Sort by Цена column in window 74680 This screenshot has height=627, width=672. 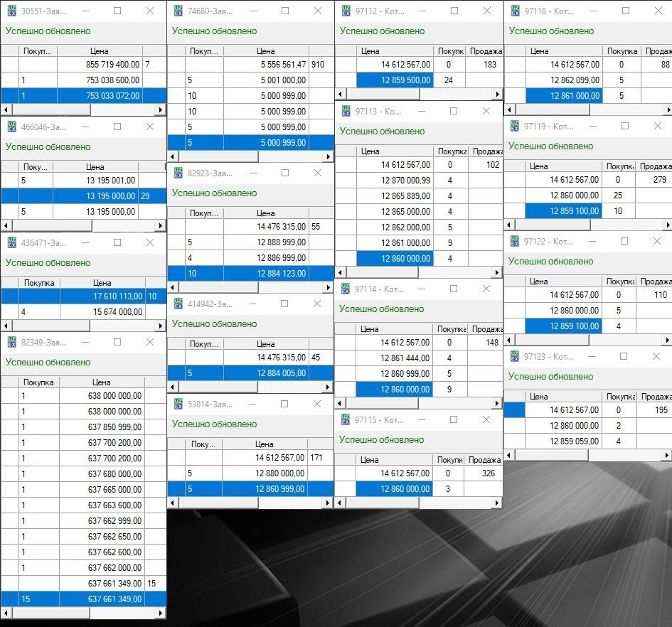point(265,51)
